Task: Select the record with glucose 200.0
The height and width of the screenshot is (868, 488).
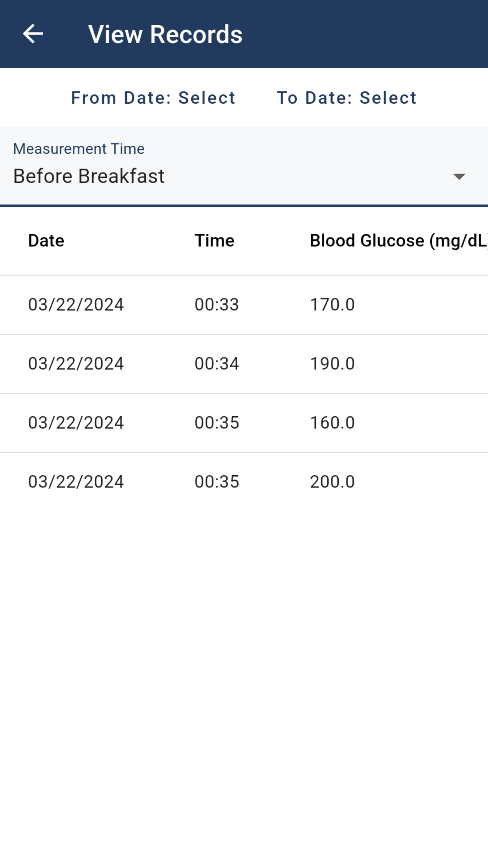Action: (x=244, y=482)
